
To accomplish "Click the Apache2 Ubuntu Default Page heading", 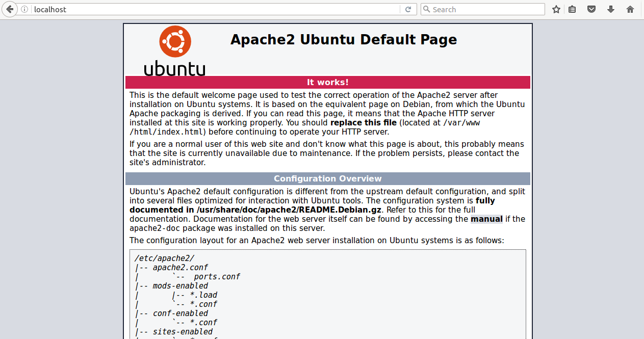I will [344, 40].
